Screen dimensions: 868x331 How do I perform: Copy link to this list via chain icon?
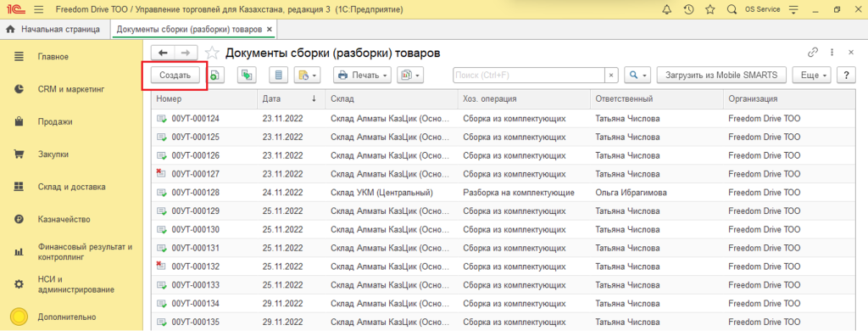(813, 52)
